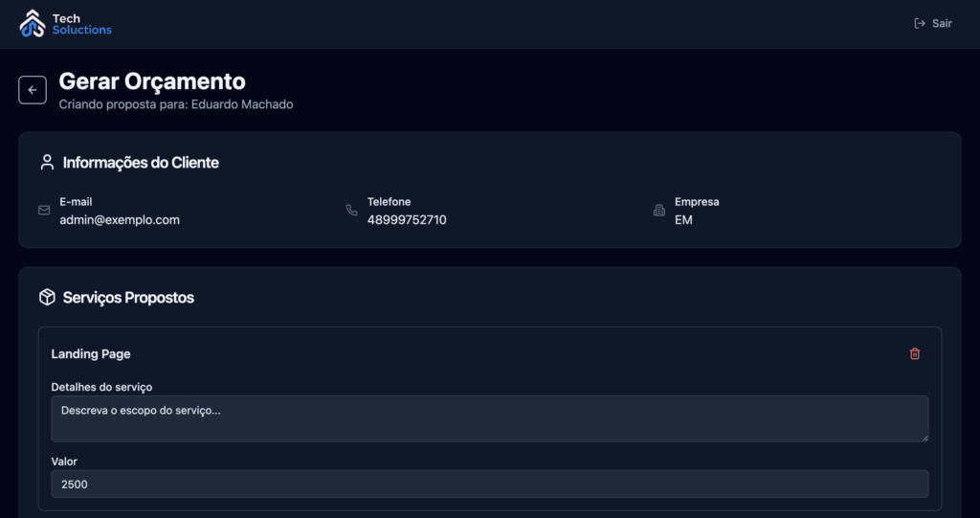Screen dimensions: 980x518
Task: Click the package icon beside Serviços Propostos
Action: [46, 298]
